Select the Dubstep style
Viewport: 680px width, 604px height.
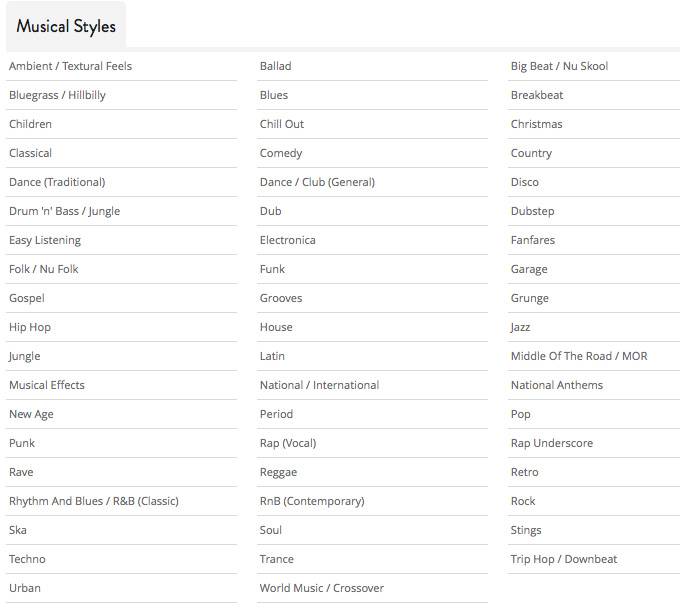point(533,211)
